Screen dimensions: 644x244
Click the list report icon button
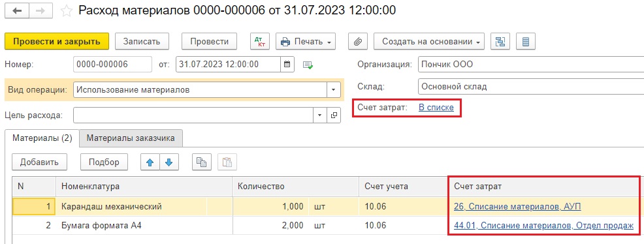click(x=526, y=41)
